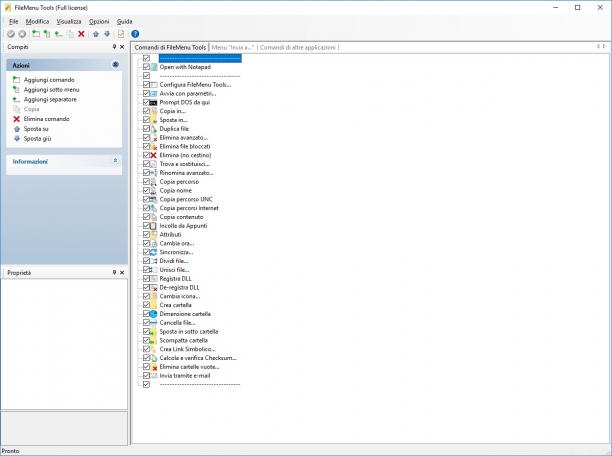Open the Modifica menu
This screenshot has height=456, width=612.
pyautogui.click(x=37, y=21)
